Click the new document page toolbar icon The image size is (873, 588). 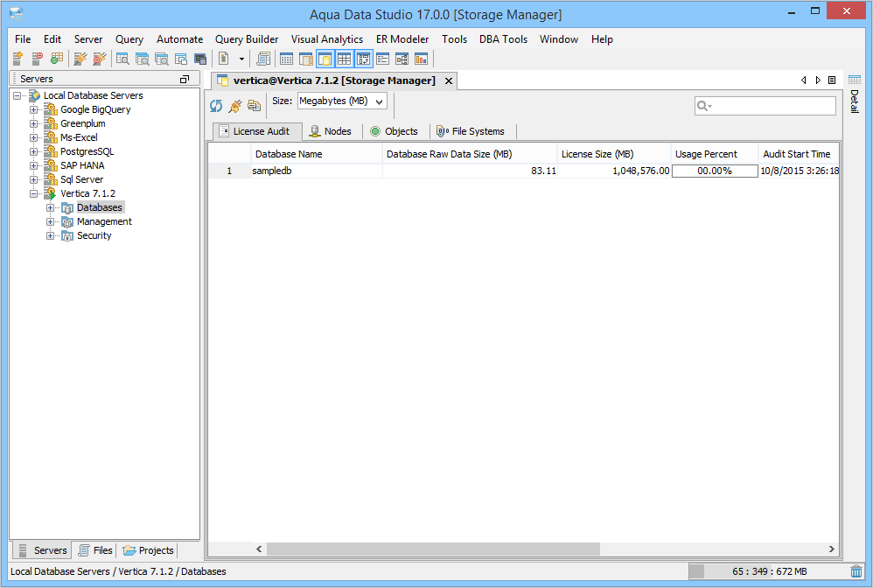click(x=224, y=59)
